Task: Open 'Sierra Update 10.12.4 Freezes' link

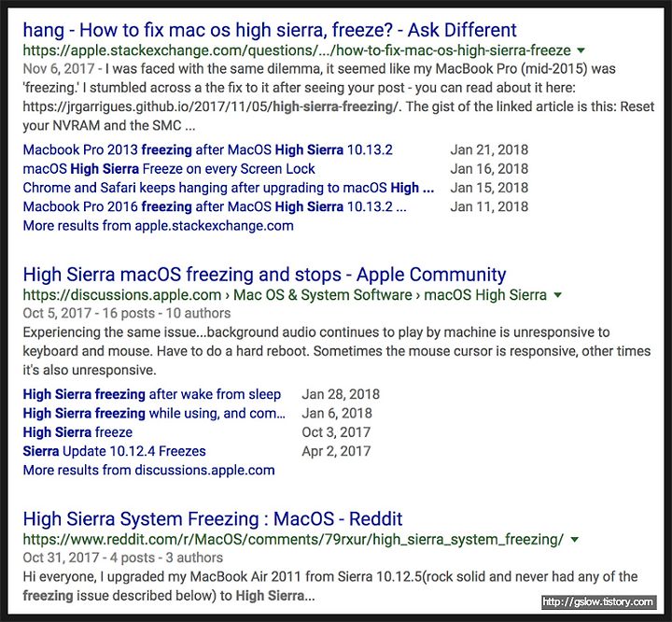Action: point(114,451)
